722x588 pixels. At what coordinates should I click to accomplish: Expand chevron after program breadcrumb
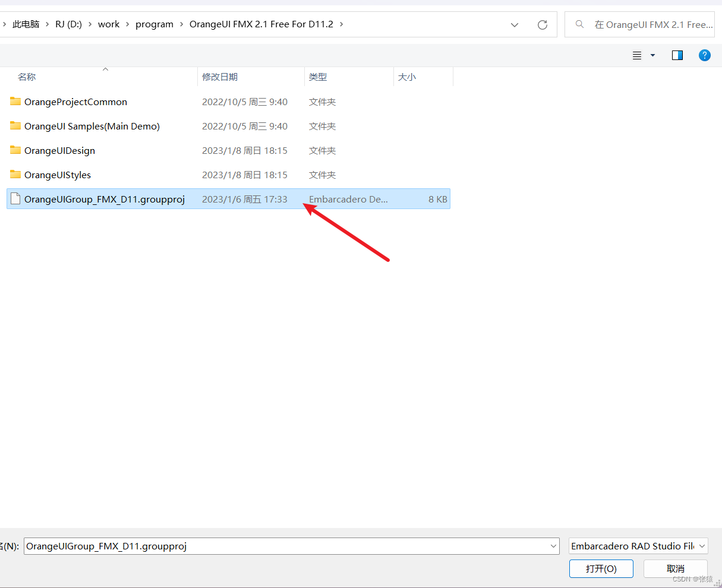tap(182, 24)
